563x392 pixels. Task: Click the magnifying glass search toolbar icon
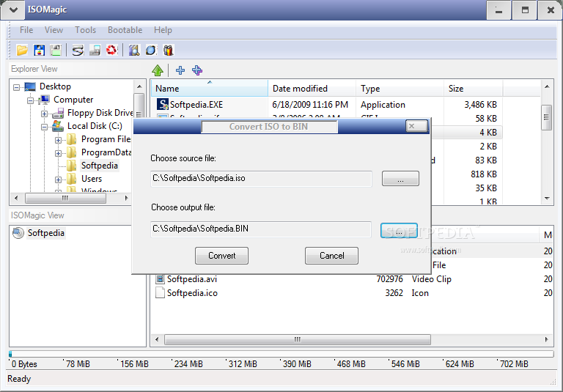point(134,50)
